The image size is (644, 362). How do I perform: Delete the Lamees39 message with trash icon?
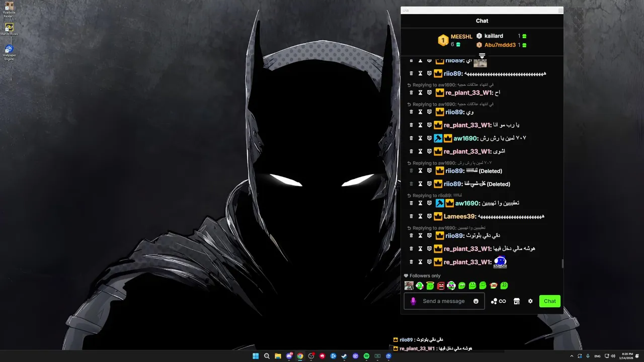(x=411, y=216)
